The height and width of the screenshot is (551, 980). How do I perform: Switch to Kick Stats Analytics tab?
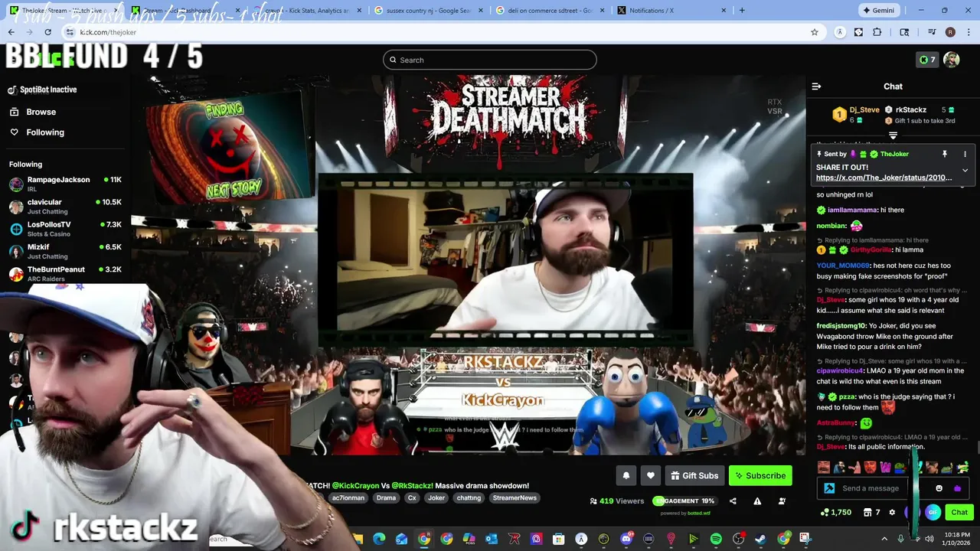coord(307,11)
